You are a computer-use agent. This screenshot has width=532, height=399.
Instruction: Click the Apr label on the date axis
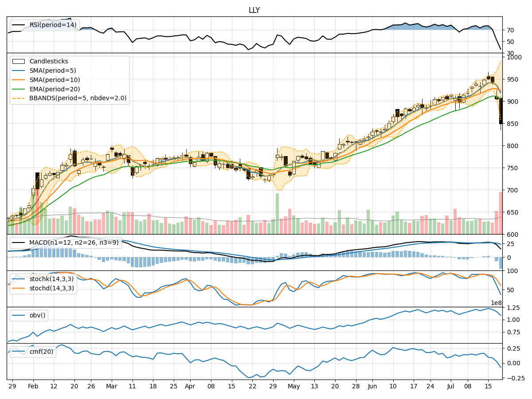tap(190, 387)
